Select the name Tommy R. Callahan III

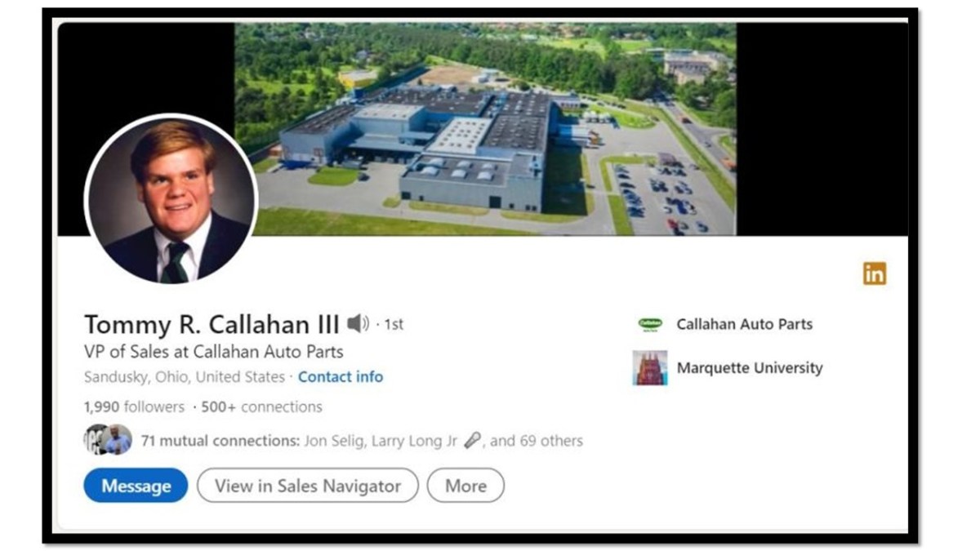coord(212,324)
